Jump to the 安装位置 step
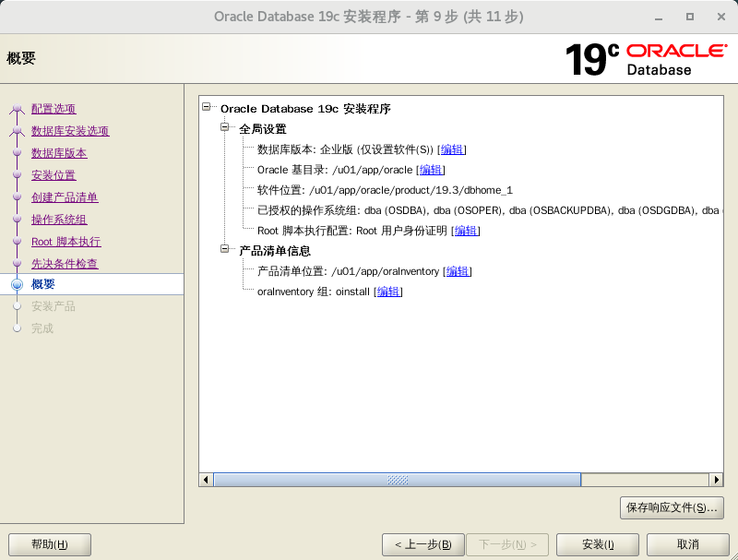The height and width of the screenshot is (560, 738). pyautogui.click(x=54, y=175)
